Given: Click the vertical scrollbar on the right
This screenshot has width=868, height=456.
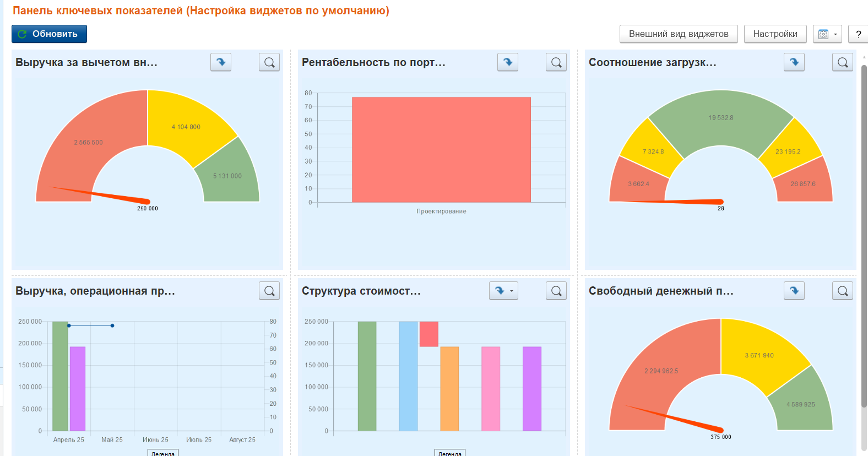Looking at the screenshot, I should pyautogui.click(x=864, y=237).
